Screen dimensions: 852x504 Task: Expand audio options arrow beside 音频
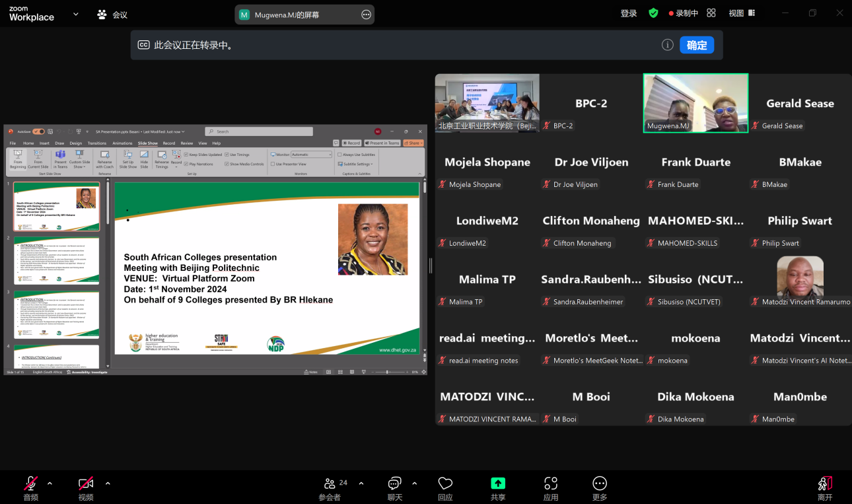[50, 483]
